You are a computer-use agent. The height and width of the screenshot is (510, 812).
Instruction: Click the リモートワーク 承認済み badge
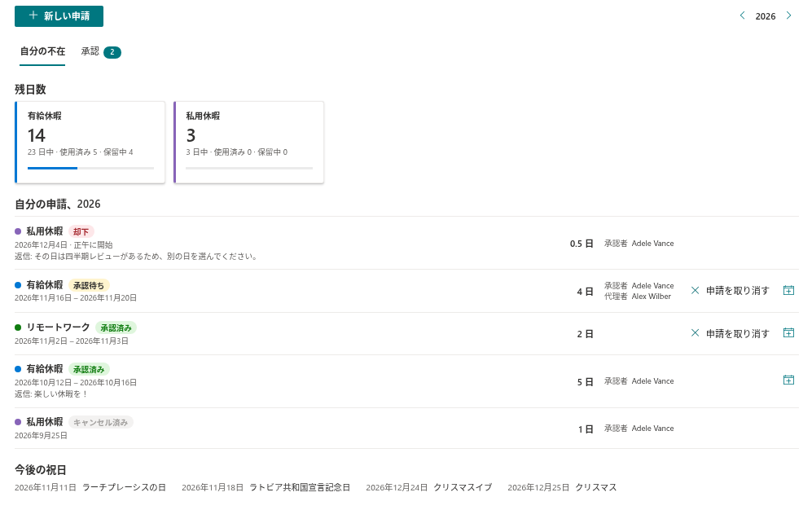click(x=116, y=328)
